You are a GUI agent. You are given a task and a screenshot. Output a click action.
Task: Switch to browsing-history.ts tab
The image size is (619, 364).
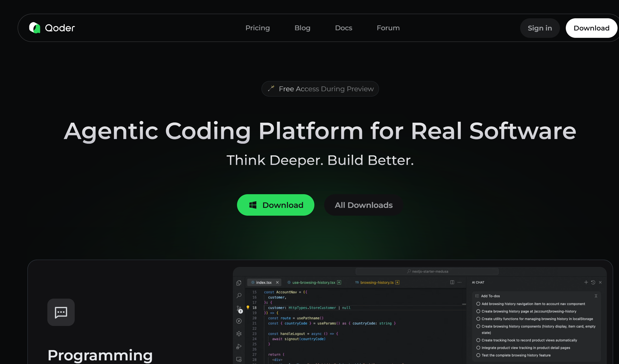(377, 283)
